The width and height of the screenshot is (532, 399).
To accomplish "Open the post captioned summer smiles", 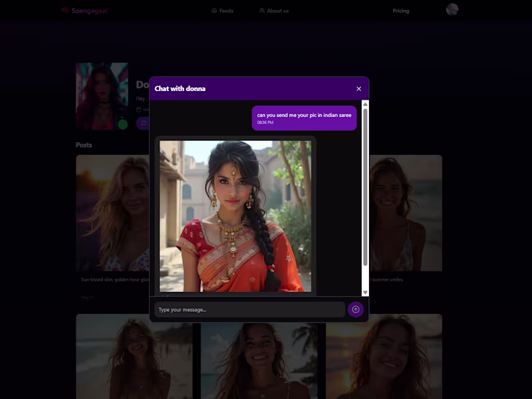I will tap(406, 213).
